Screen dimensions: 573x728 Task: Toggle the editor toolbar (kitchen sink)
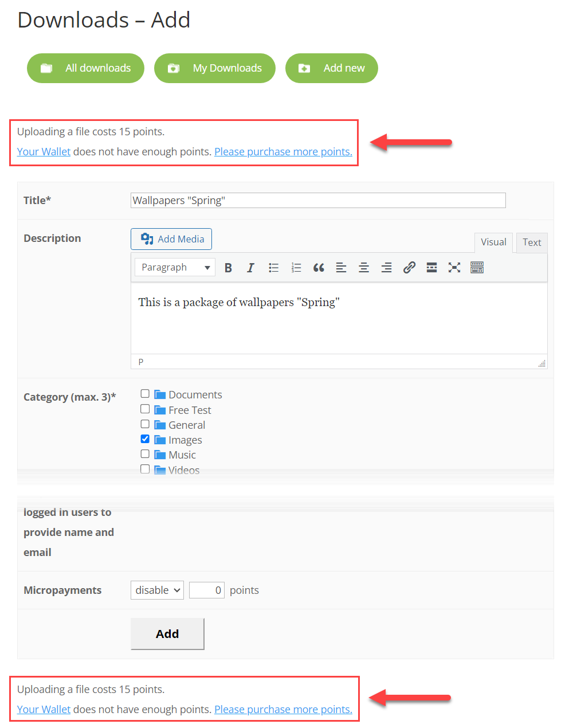(x=477, y=268)
